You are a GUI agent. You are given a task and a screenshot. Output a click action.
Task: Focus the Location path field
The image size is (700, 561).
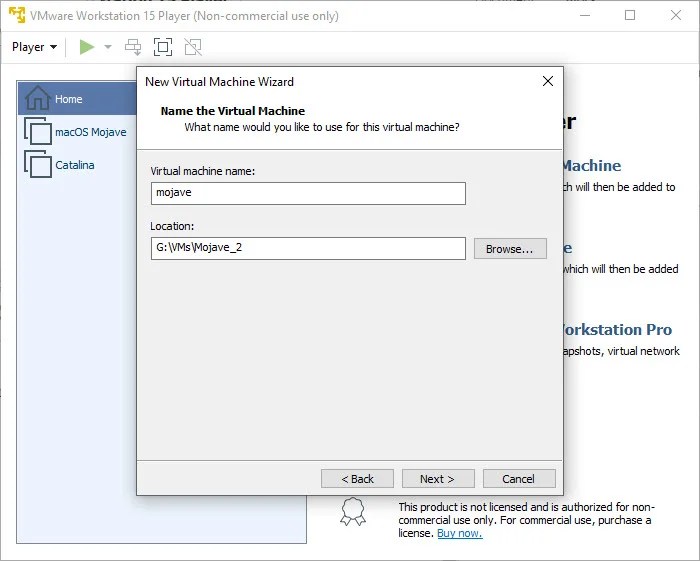[308, 248]
